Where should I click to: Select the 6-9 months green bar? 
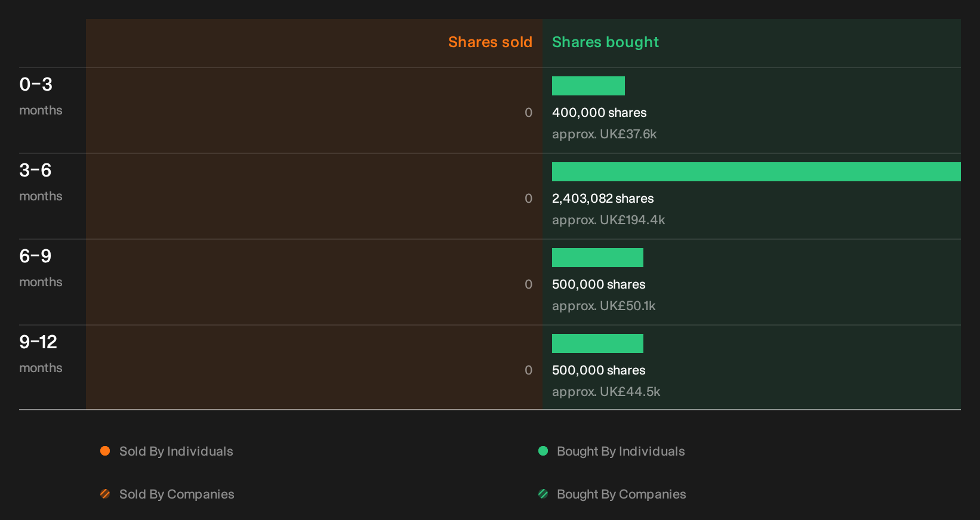597,258
